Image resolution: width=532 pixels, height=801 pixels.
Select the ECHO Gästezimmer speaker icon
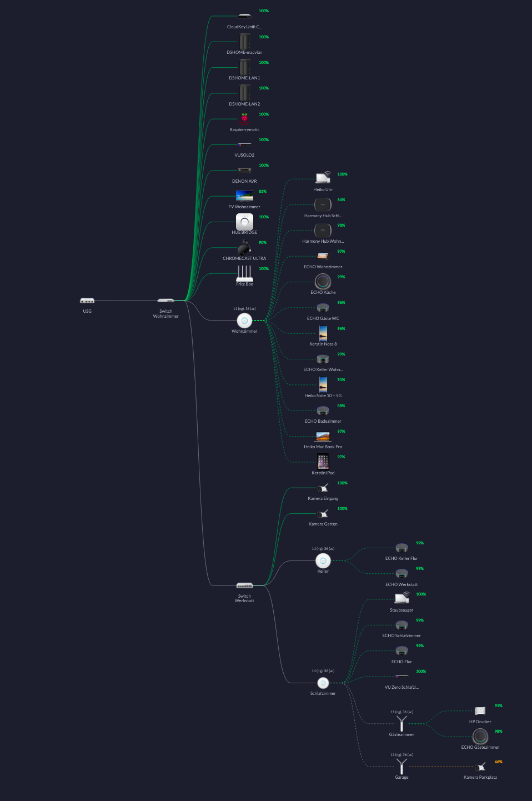pyautogui.click(x=480, y=737)
